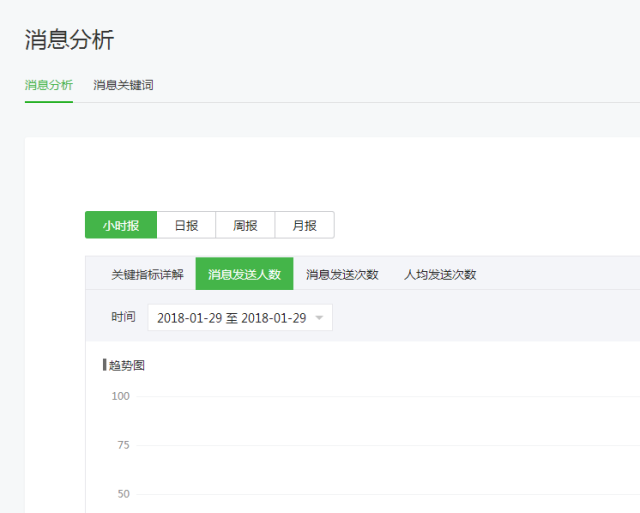Click the 75 label on the y-axis

123,445
